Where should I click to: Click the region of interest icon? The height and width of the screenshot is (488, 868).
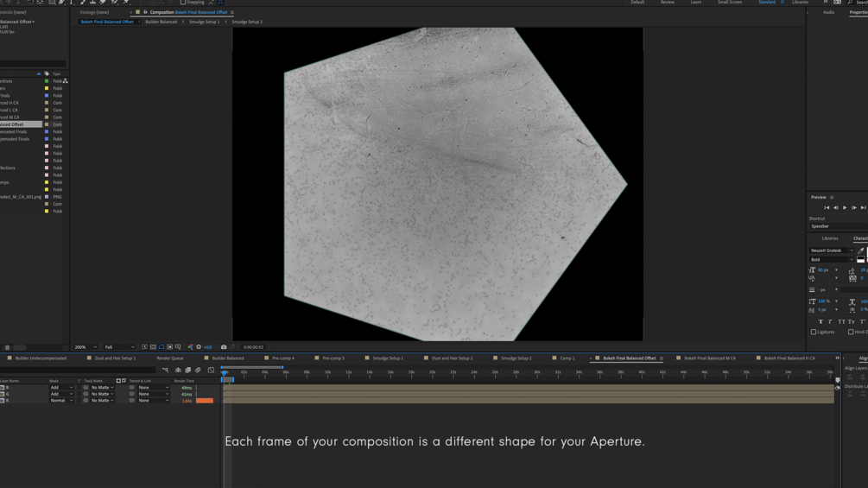(169, 347)
